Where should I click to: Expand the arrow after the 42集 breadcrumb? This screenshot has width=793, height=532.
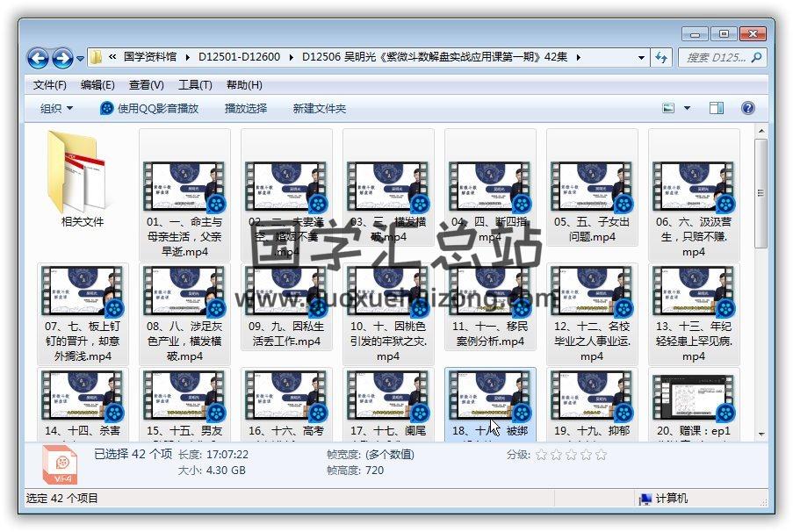coord(578,57)
